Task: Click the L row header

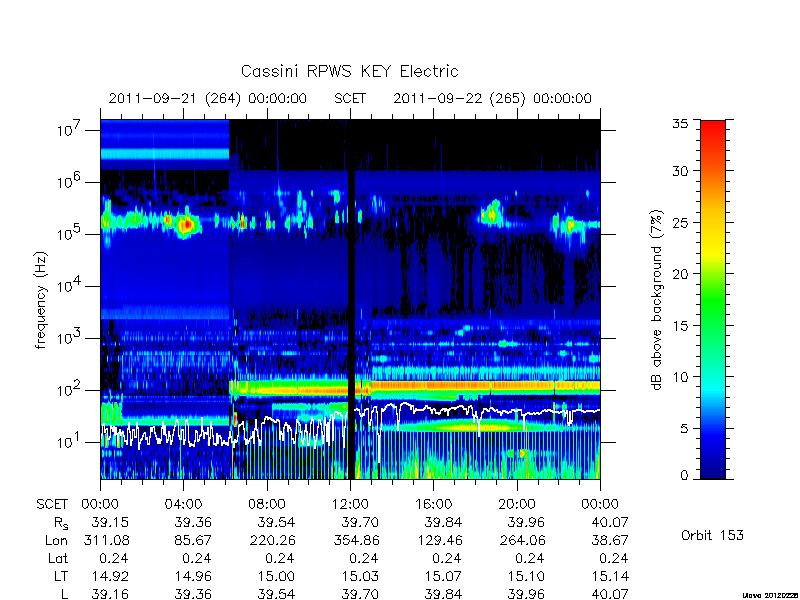Action: [64, 594]
